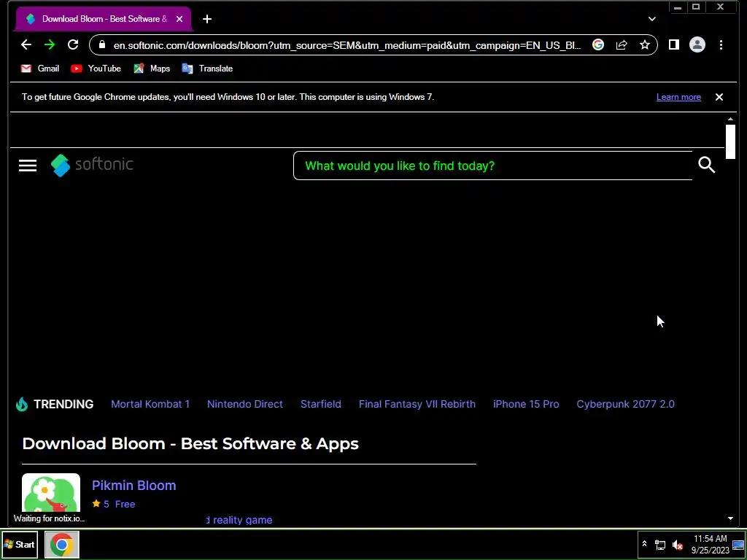The image size is (747, 560).
Task: Click the 'Download Bloom - Best Software & Apps' heading
Action: pos(190,444)
